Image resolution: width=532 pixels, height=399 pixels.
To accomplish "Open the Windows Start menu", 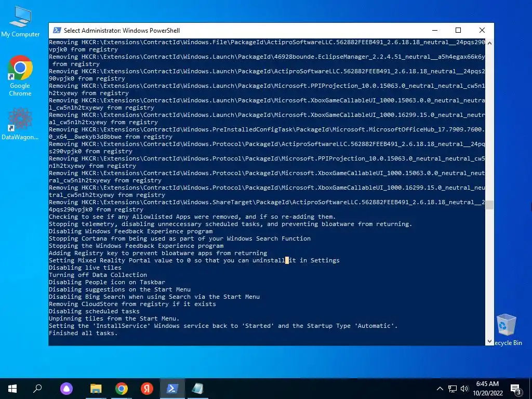I will [x=12, y=389].
